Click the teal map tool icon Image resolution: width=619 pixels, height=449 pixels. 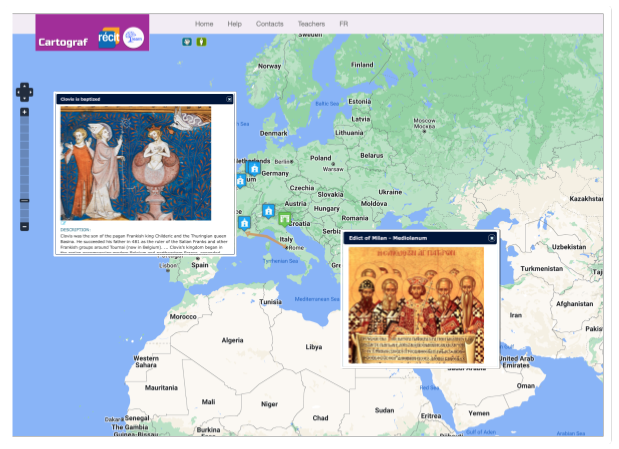[x=187, y=42]
